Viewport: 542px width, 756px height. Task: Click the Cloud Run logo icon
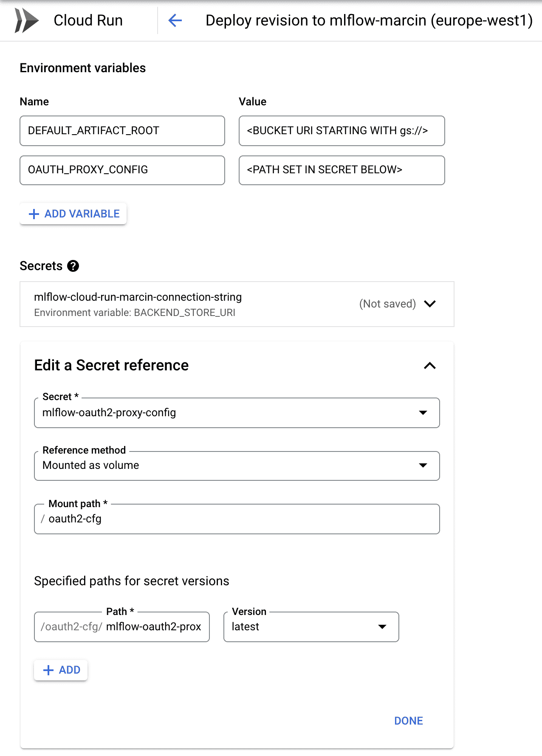pos(27,20)
